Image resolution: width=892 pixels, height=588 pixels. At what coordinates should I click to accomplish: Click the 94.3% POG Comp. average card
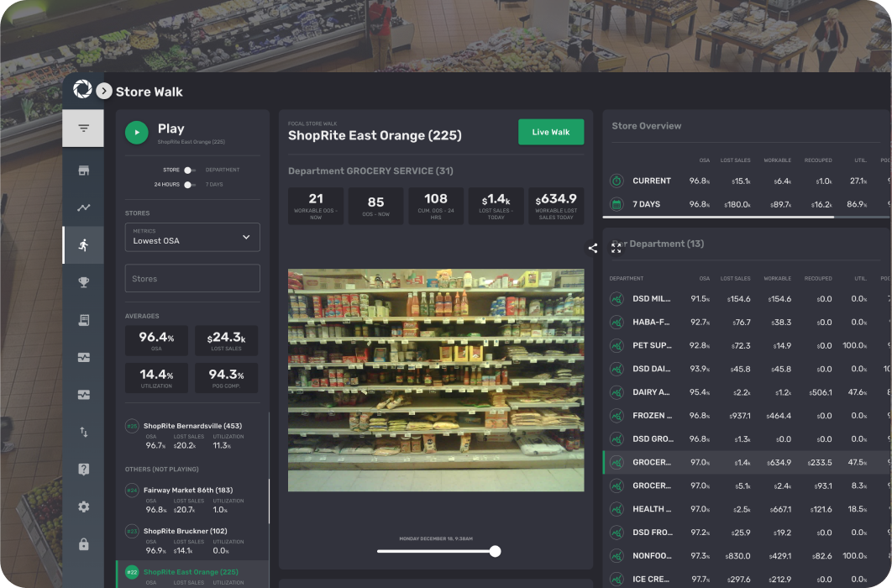coord(227,378)
